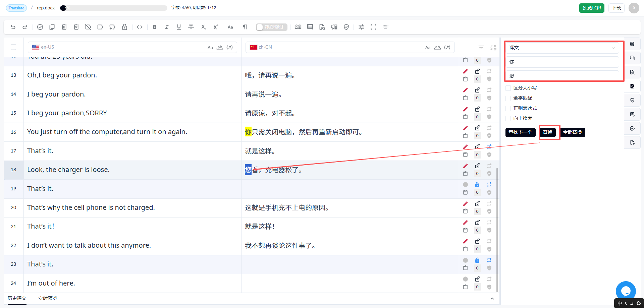Click the redo arrow icon

(x=25, y=27)
